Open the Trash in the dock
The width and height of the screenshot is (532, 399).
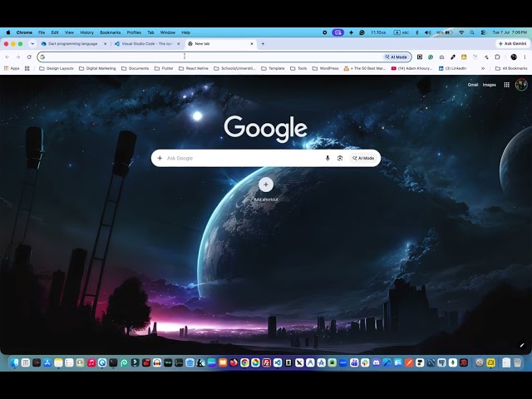(517, 362)
